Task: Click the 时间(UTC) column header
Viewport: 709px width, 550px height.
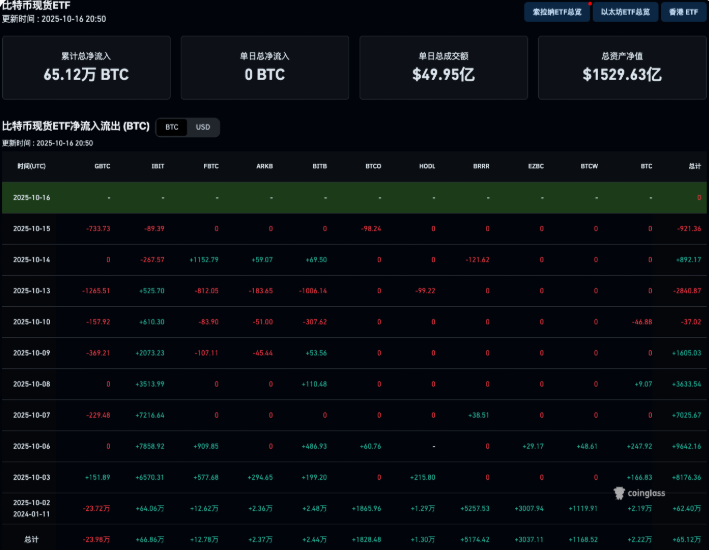Action: coord(32,166)
